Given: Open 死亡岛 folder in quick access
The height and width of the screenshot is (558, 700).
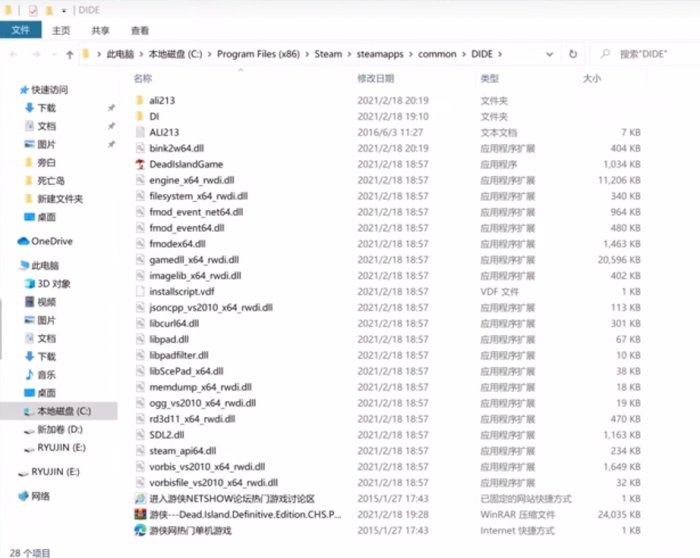Looking at the screenshot, I should [x=50, y=181].
